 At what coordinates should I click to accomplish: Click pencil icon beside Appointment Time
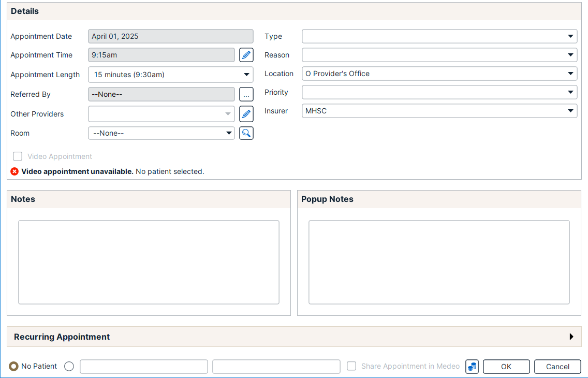(x=246, y=55)
